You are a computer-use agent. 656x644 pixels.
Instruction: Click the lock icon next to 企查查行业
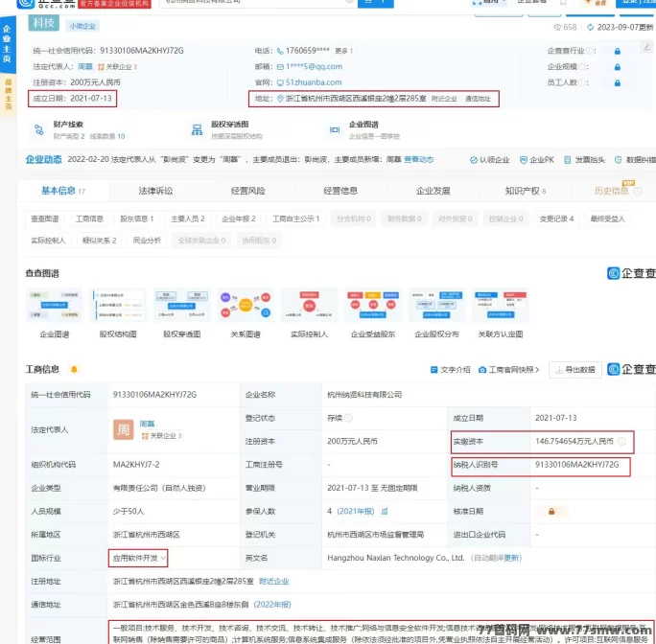click(x=617, y=51)
